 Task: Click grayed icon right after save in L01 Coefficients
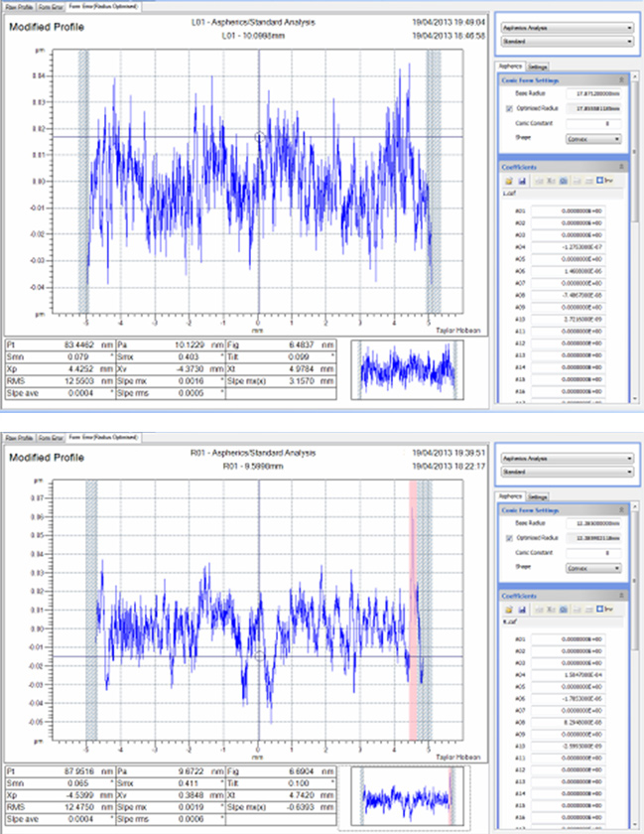[539, 181]
